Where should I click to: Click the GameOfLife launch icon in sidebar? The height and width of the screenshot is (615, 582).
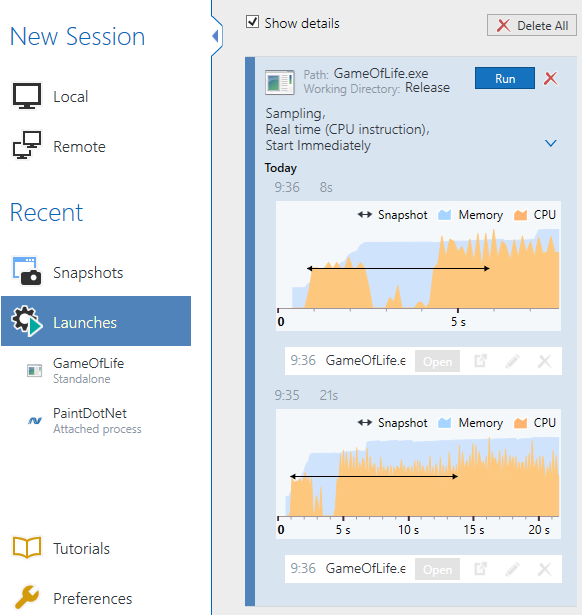35,370
